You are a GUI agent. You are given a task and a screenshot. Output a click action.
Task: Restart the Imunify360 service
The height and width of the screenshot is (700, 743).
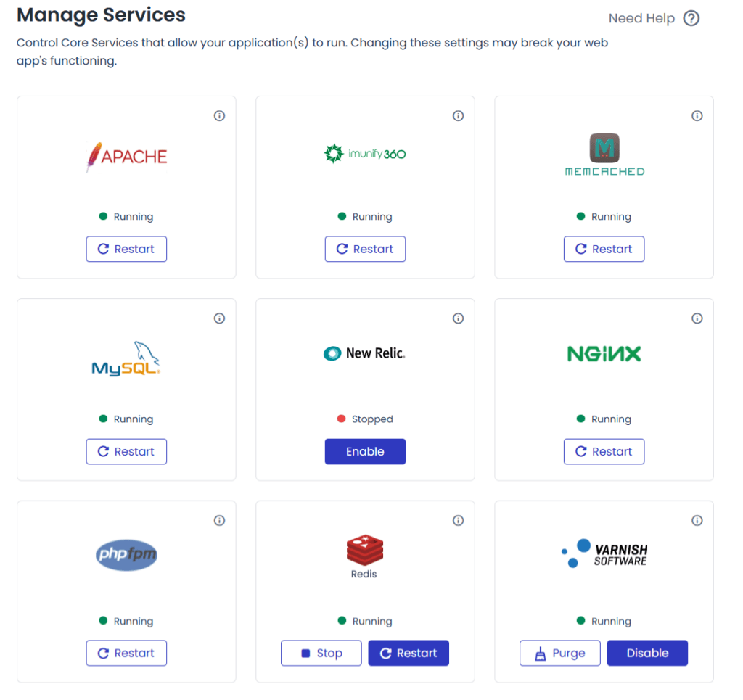point(365,249)
